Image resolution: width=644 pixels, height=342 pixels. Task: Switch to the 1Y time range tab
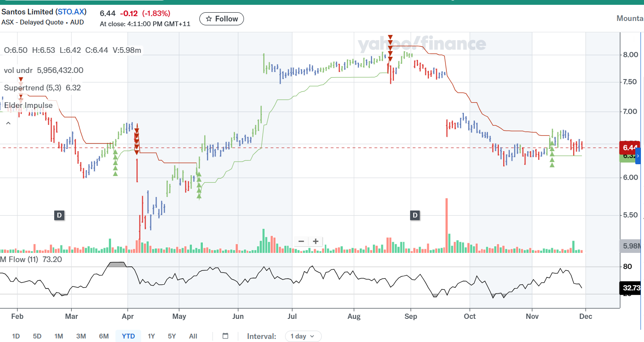click(151, 336)
